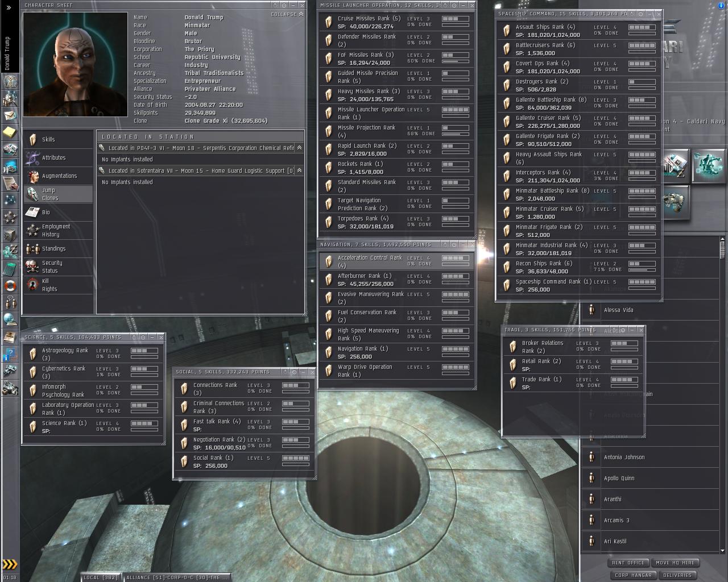This screenshot has width=728, height=582.
Task: Open the journal icon with pen in the sidebar
Action: click(10, 183)
